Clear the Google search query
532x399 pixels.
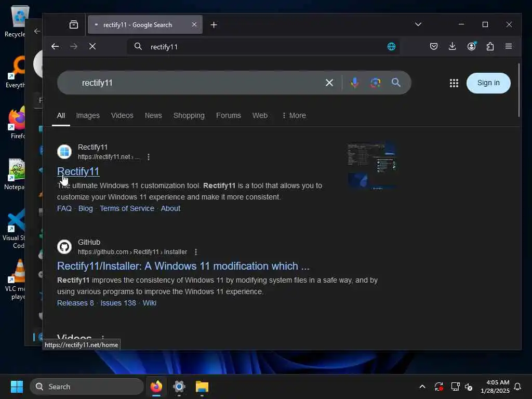(x=329, y=83)
